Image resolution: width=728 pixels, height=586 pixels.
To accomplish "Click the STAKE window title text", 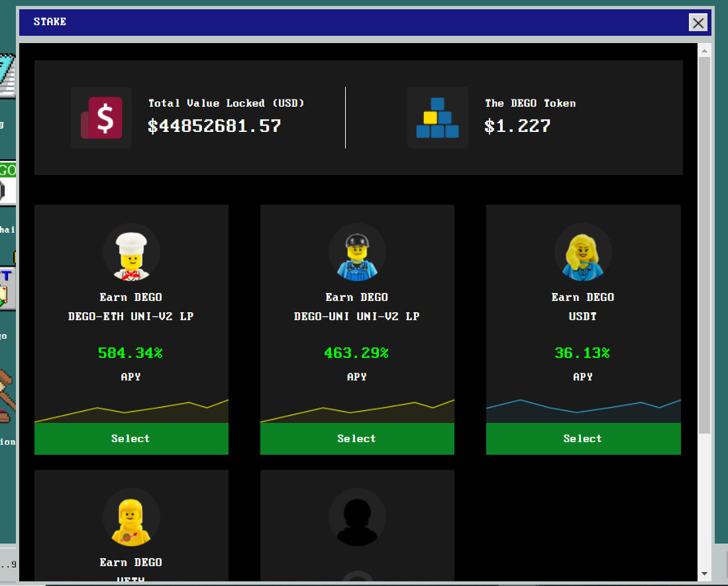I will tap(50, 21).
